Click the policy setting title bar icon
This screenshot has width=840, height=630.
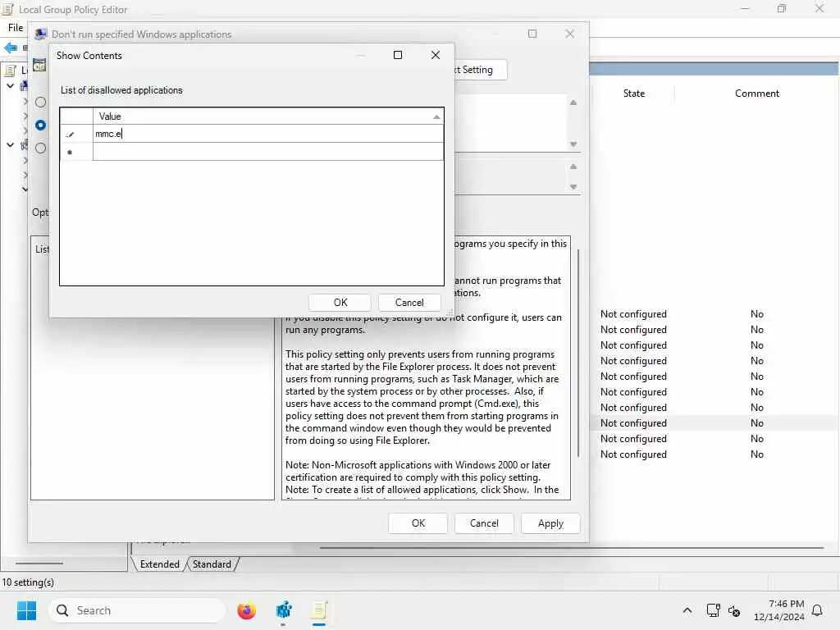click(40, 34)
